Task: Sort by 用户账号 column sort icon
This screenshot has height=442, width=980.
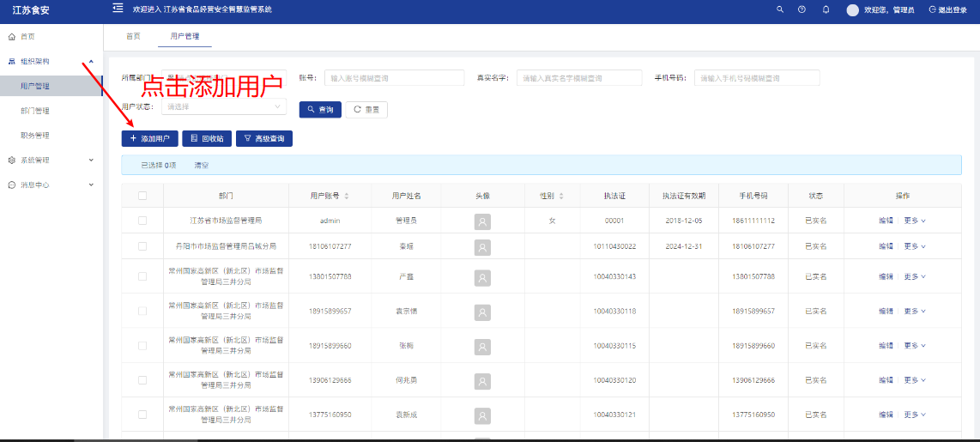Action: pyautogui.click(x=347, y=196)
